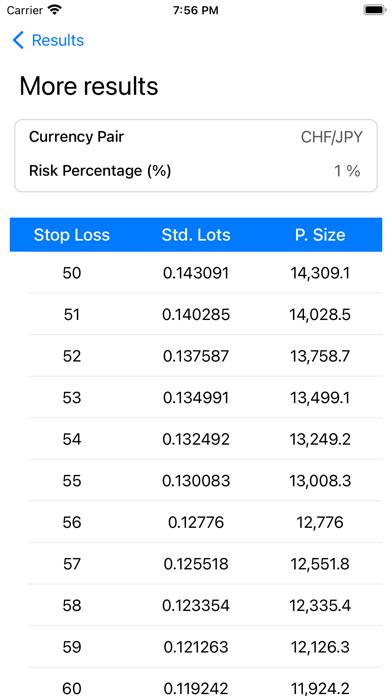Select stop loss value 55
The width and height of the screenshot is (392, 696).
71,481
